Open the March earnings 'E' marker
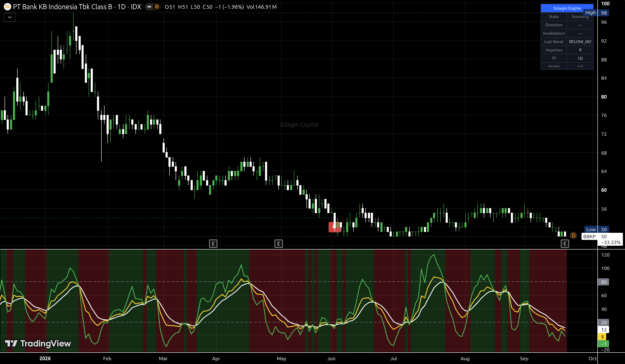The height and width of the screenshot is (364, 625). click(x=213, y=244)
